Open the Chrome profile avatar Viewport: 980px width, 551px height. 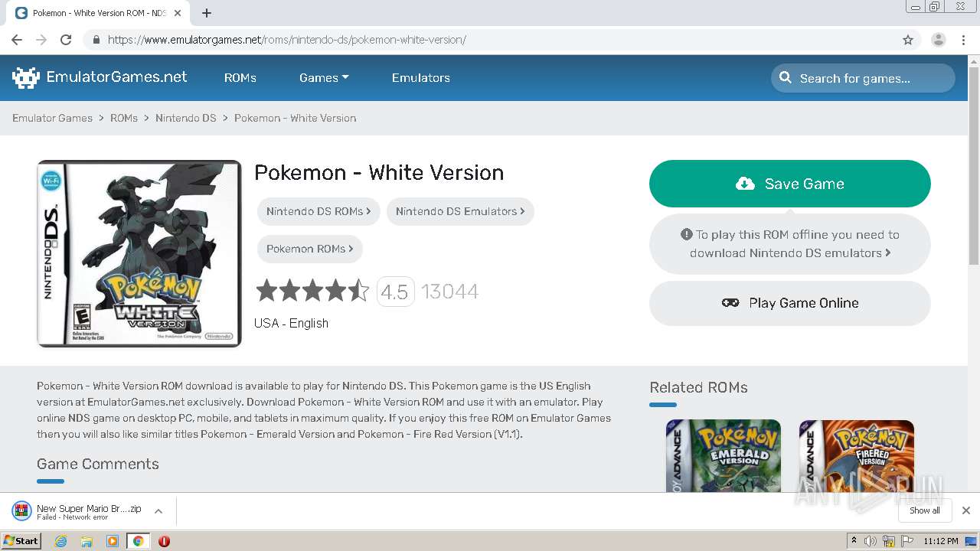pos(939,40)
